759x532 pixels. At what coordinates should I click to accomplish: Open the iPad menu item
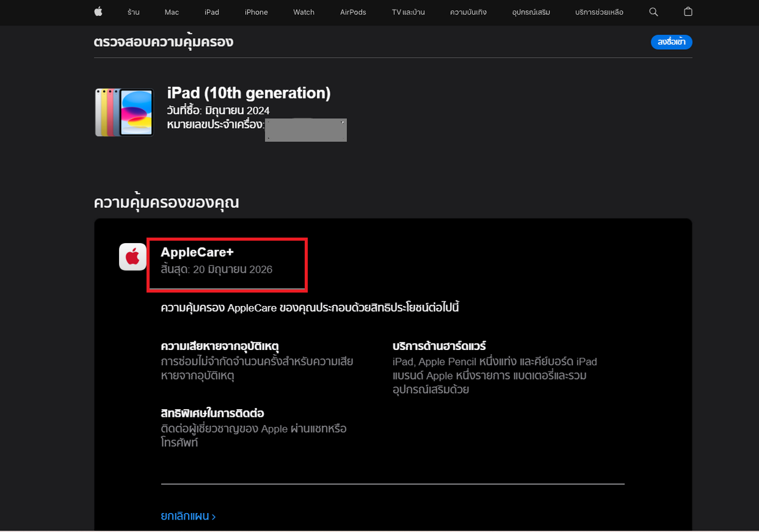[x=212, y=12]
